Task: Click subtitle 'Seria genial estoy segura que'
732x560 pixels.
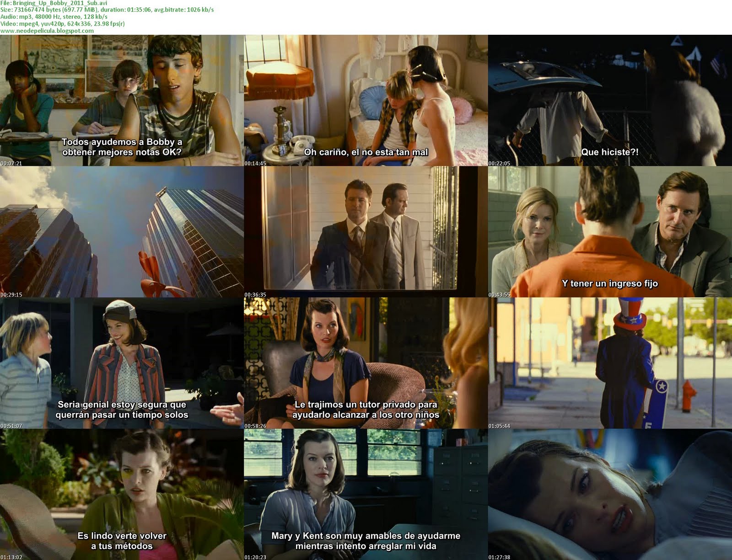Action: coord(122,405)
